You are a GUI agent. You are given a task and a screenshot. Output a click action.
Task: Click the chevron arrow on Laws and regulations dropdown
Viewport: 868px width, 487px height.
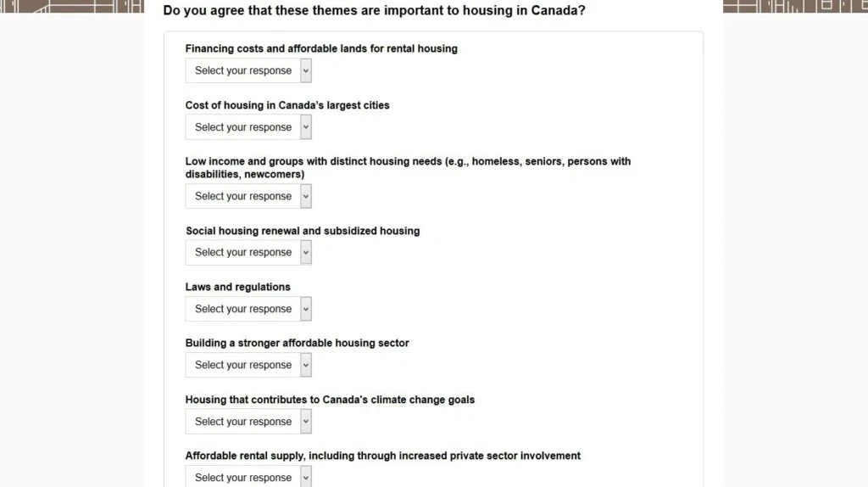[x=306, y=309]
